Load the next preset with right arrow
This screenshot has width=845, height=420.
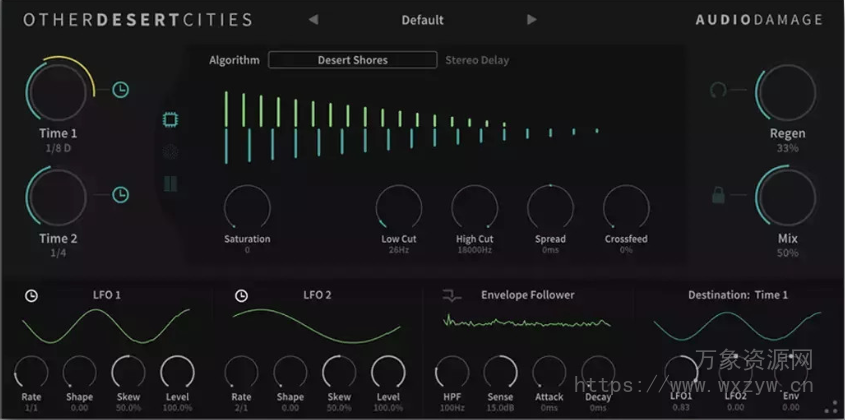tap(532, 20)
